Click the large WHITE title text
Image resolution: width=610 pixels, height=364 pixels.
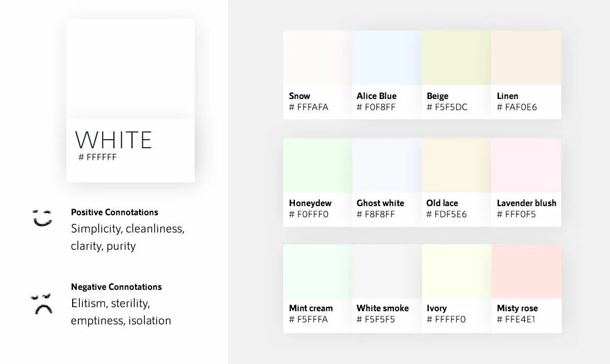tap(113, 140)
